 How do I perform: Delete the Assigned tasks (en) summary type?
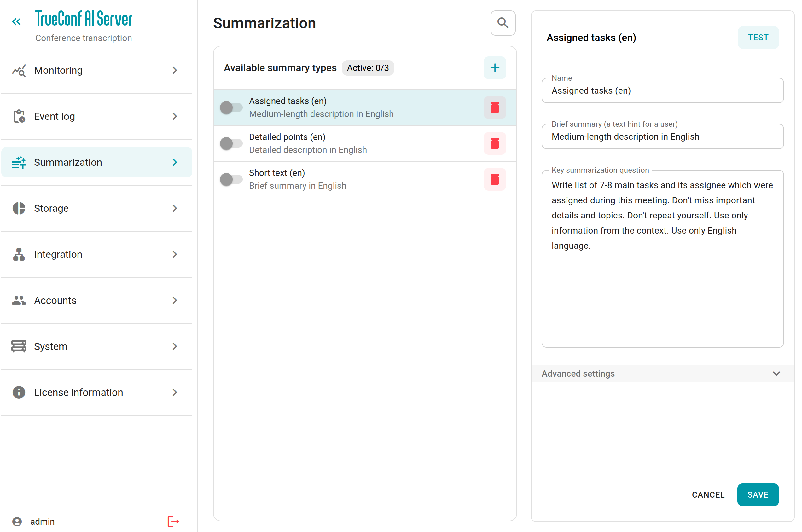click(495, 107)
